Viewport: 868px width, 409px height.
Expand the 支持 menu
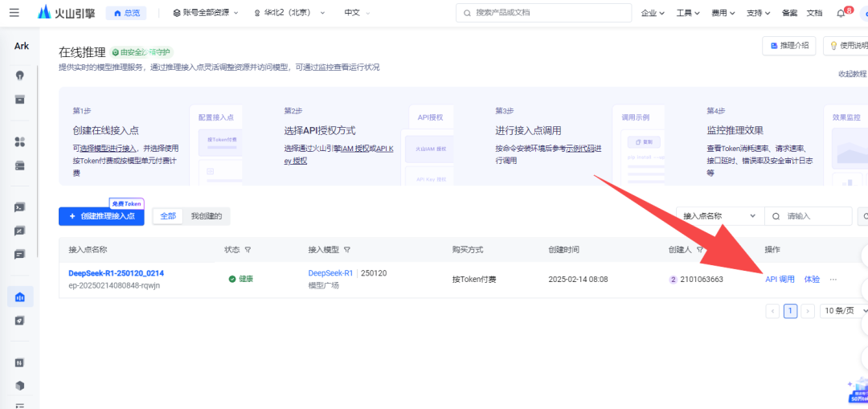click(759, 14)
